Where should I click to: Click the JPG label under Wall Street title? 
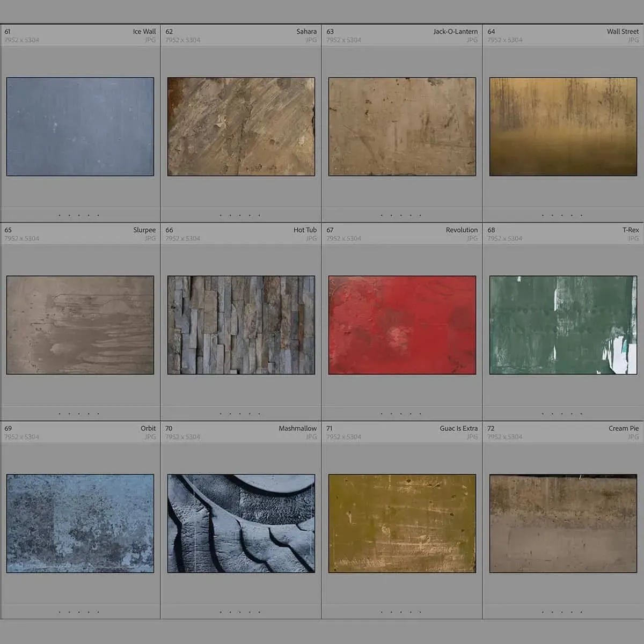coord(633,40)
